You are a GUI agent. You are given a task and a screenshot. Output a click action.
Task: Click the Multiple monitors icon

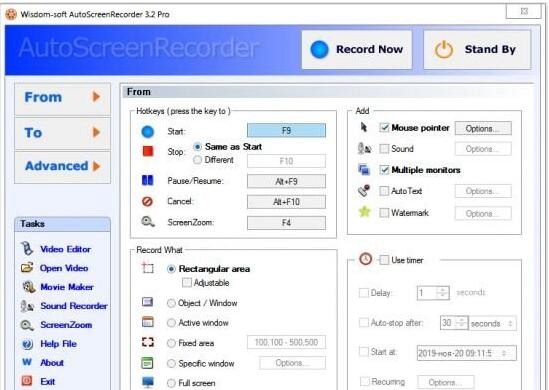364,169
